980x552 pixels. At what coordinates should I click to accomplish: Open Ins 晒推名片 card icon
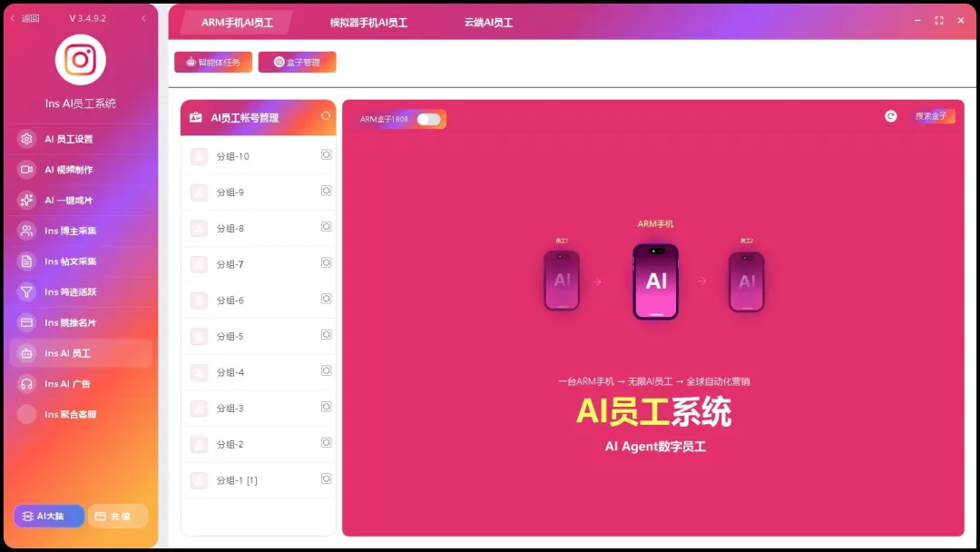click(x=25, y=322)
